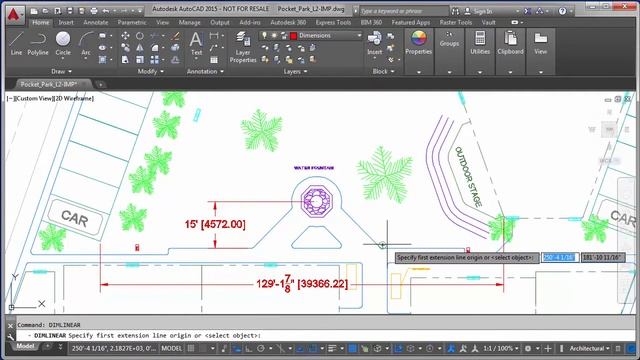
Task: Open the Groups panel
Action: click(x=449, y=39)
